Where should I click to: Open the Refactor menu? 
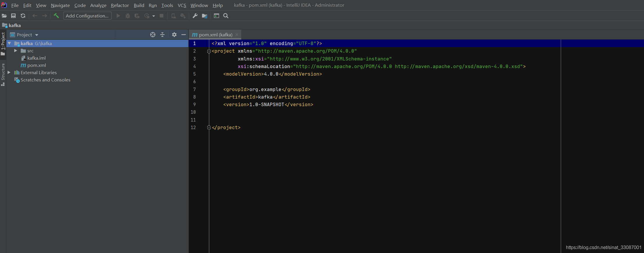[x=120, y=5]
